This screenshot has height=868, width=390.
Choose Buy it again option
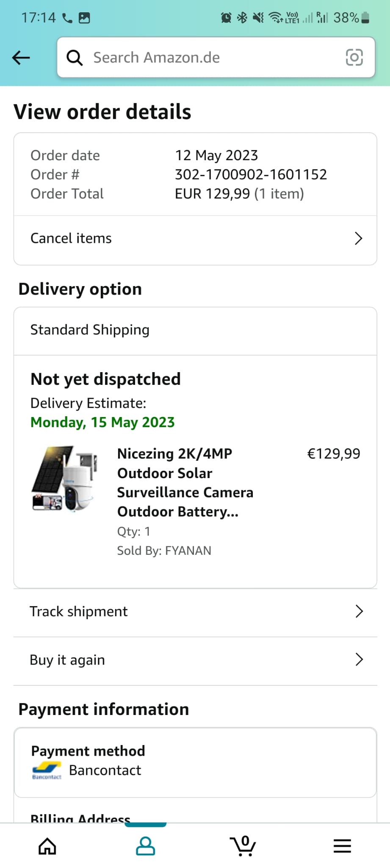coord(67,660)
